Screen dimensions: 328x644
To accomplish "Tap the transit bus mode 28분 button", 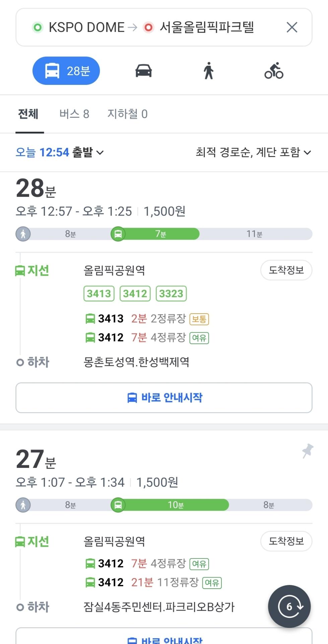I will [x=66, y=71].
